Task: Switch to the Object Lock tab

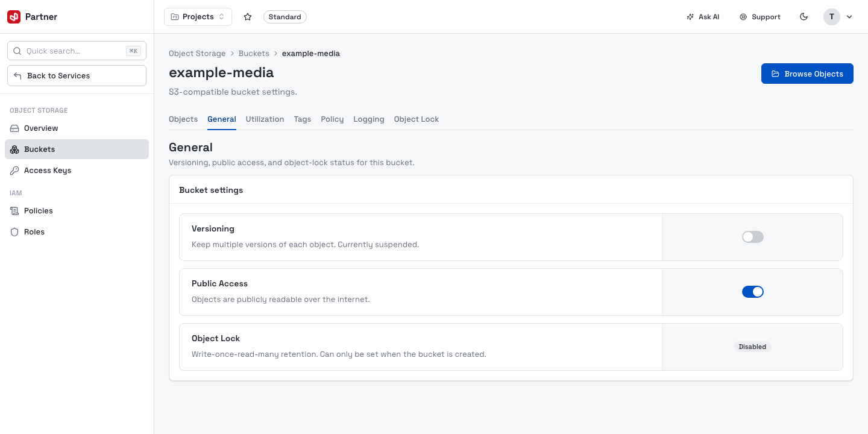Action: click(x=417, y=119)
